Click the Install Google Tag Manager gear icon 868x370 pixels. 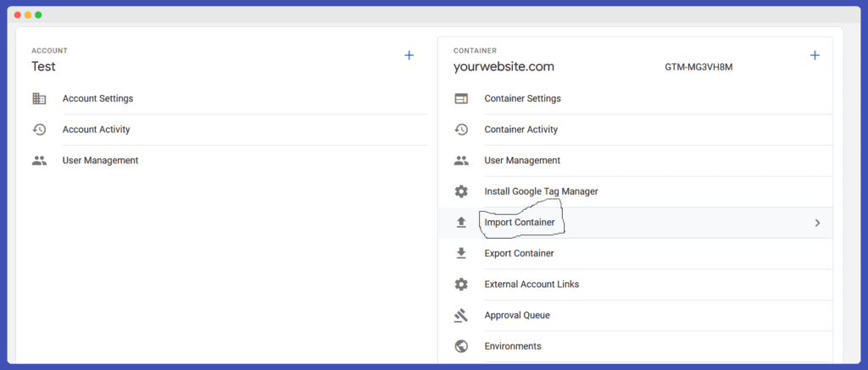tap(461, 191)
